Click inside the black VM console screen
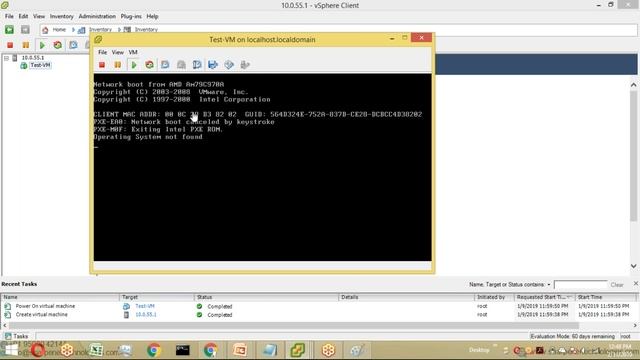The image size is (640, 360). pos(262,167)
